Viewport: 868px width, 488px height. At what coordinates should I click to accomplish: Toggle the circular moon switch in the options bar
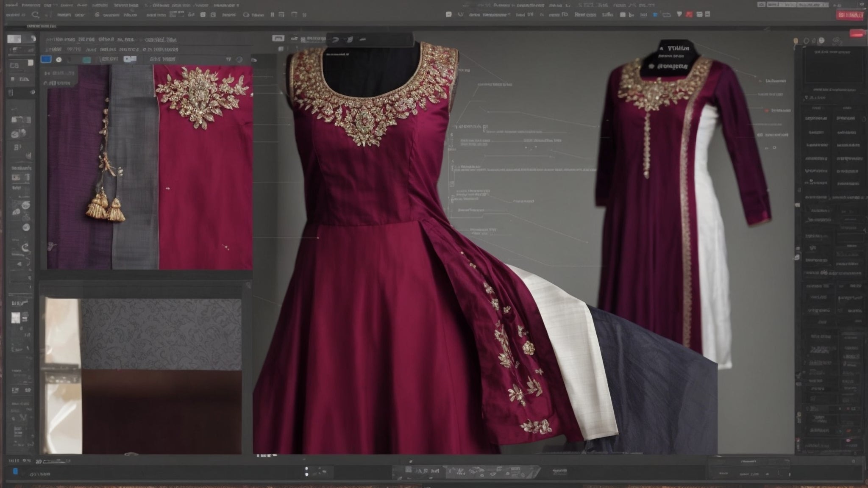click(x=239, y=60)
